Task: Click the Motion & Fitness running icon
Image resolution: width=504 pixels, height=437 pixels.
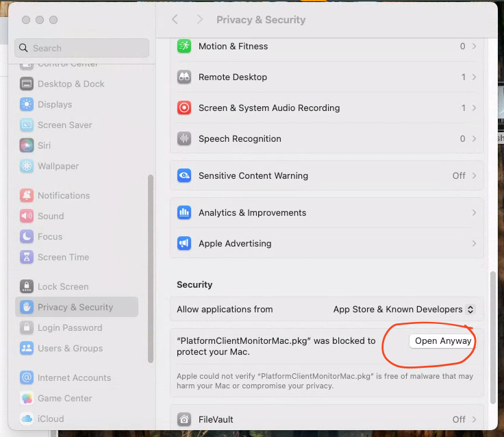Action: pyautogui.click(x=184, y=47)
